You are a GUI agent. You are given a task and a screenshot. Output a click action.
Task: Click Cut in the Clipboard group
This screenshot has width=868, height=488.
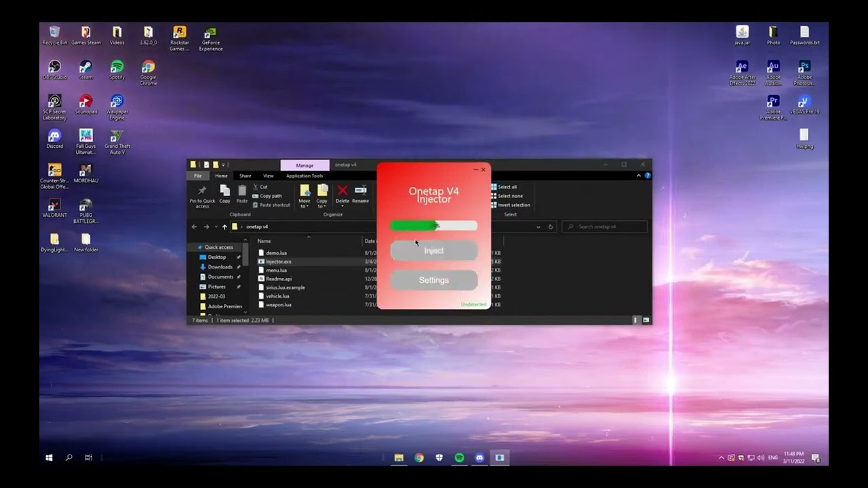tap(260, 187)
